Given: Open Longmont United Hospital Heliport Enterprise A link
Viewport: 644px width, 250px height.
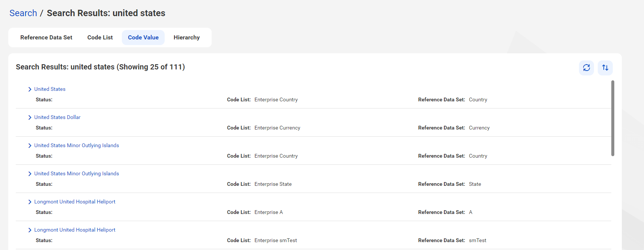Looking at the screenshot, I should [75, 202].
